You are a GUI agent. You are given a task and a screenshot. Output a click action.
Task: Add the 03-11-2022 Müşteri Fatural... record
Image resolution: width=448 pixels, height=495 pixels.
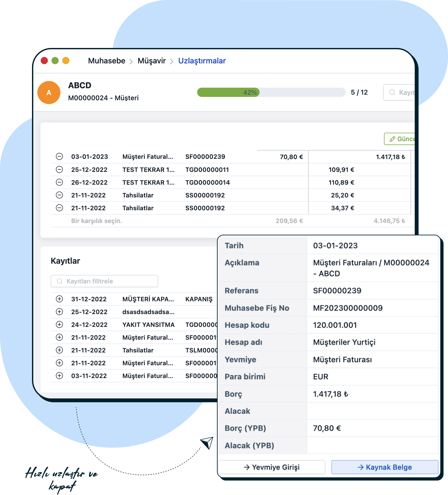point(60,376)
